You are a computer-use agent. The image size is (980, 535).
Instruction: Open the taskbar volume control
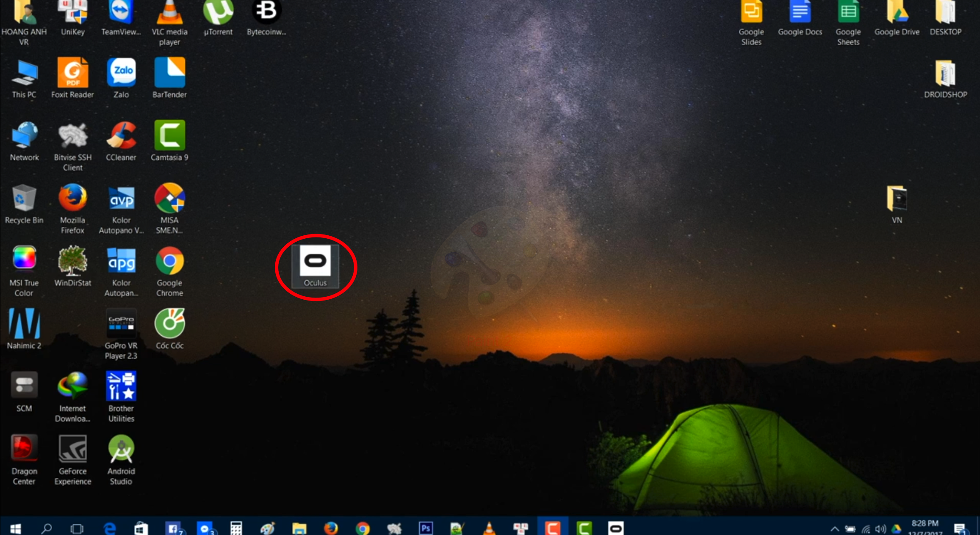(x=881, y=529)
